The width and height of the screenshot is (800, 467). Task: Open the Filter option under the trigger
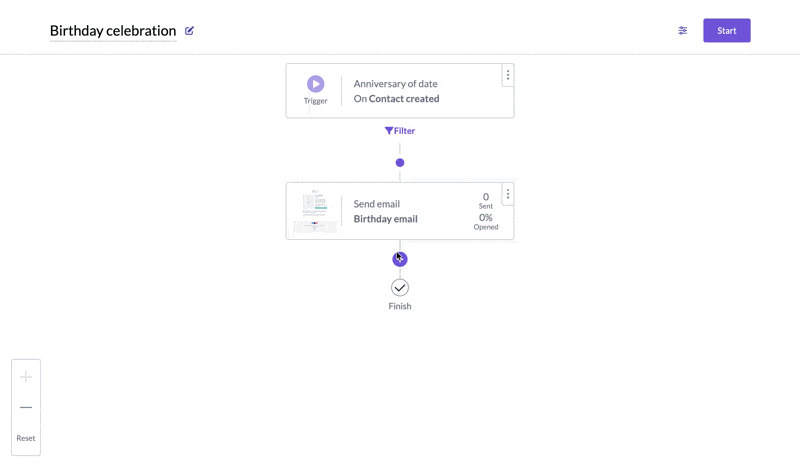pyautogui.click(x=400, y=131)
